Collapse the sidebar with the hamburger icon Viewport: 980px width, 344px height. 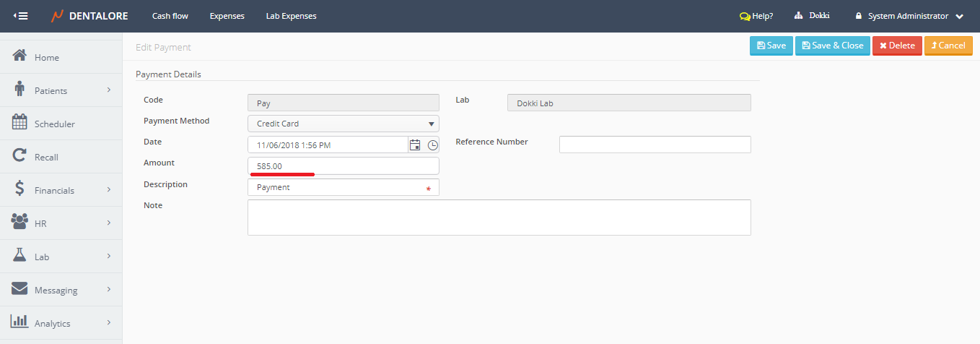point(21,16)
